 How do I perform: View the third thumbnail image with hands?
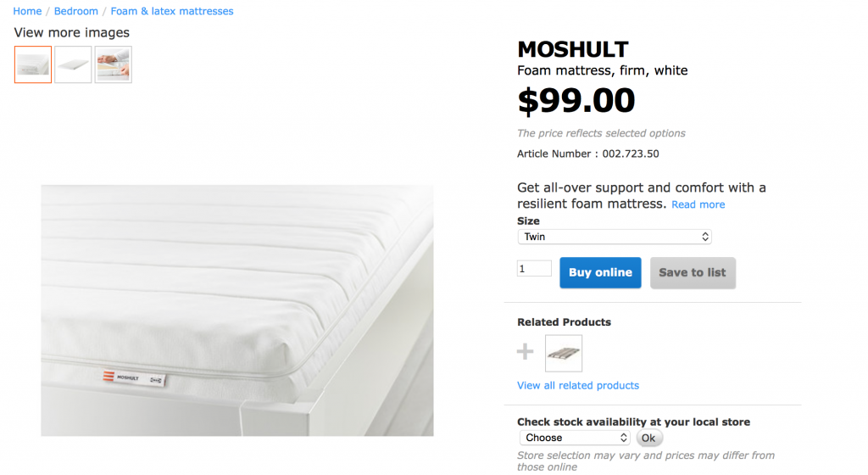coord(114,64)
